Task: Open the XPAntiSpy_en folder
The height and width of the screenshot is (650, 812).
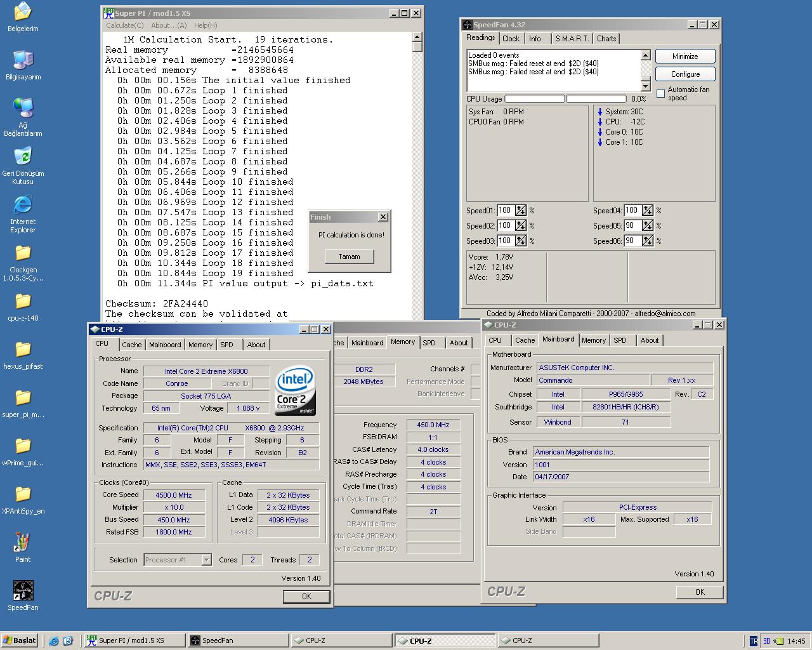Action: tap(23, 500)
